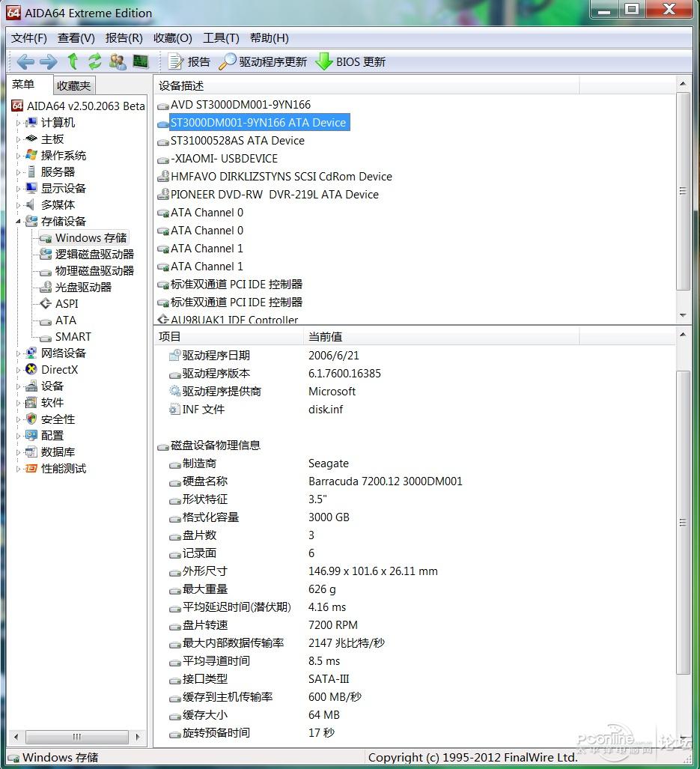
Task: Click the BIOS 更新 button
Action: click(x=350, y=62)
